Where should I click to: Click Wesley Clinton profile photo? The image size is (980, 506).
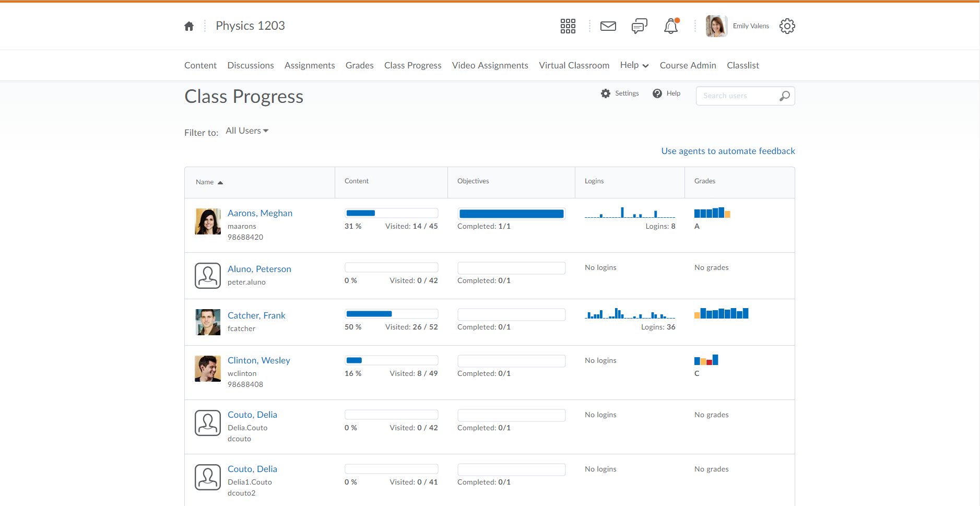point(208,369)
